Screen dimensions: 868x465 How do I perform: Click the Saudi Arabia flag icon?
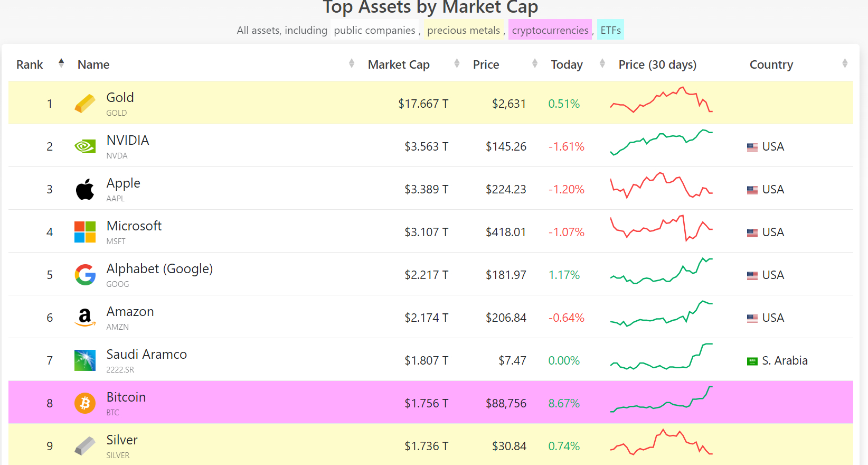[752, 361]
